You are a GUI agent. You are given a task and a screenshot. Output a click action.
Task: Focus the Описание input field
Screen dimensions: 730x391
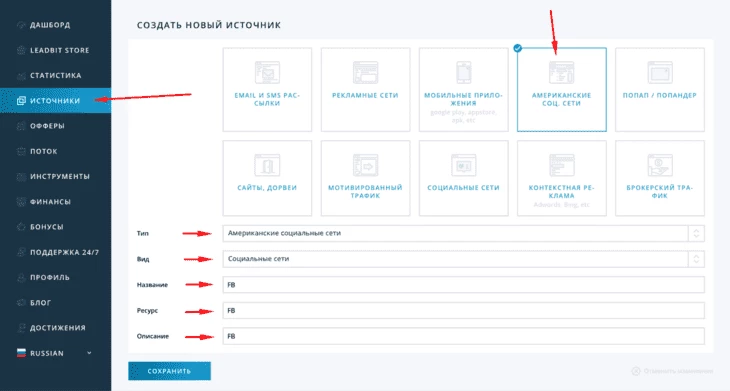click(x=463, y=336)
